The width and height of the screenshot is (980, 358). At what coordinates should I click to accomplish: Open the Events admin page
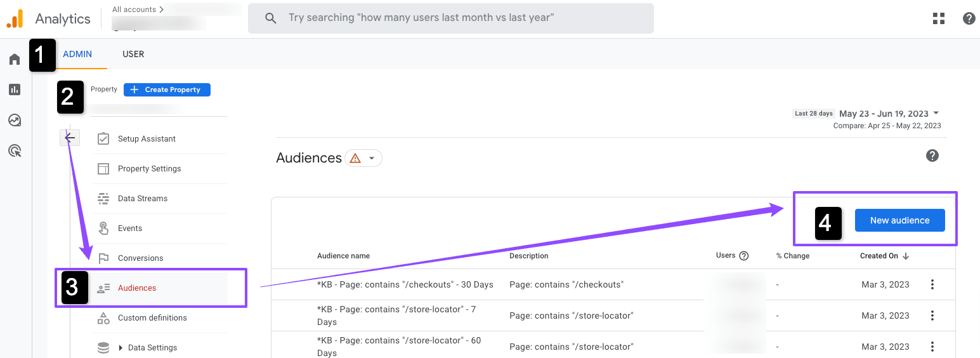(130, 229)
